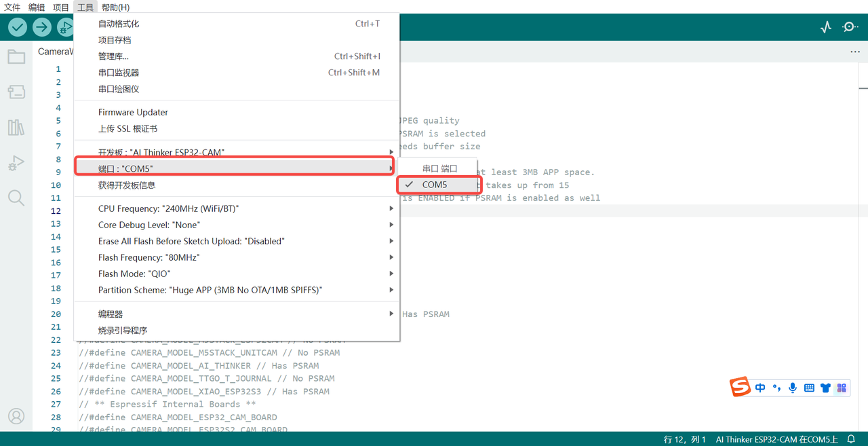Screen dimensions: 868x446
Task: Choose 管理库... menu entry
Action: [x=237, y=56]
